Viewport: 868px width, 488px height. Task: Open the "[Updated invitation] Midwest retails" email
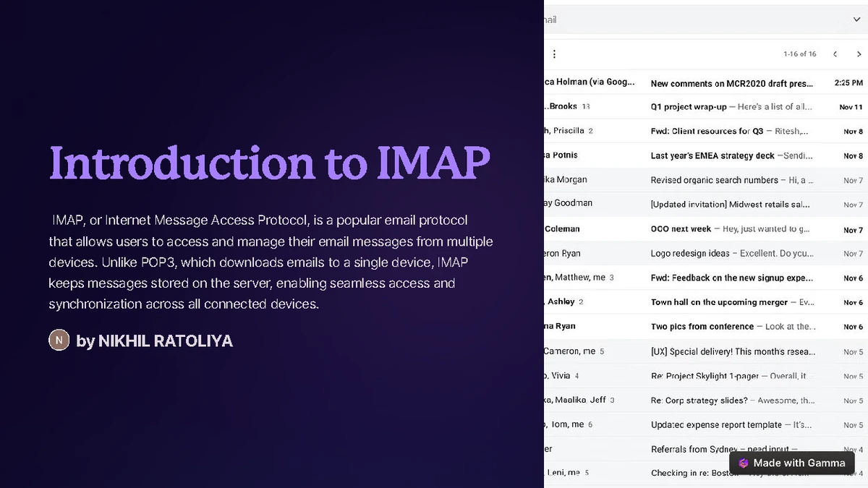coord(705,205)
